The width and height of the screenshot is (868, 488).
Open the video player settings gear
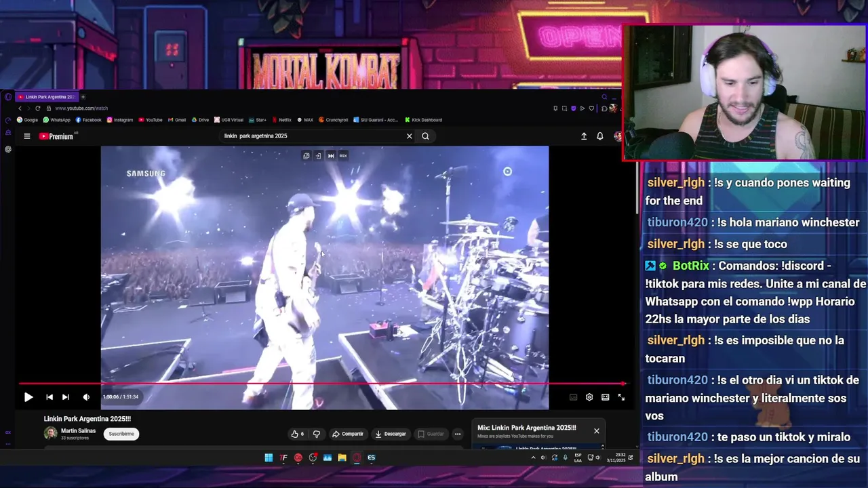click(589, 397)
